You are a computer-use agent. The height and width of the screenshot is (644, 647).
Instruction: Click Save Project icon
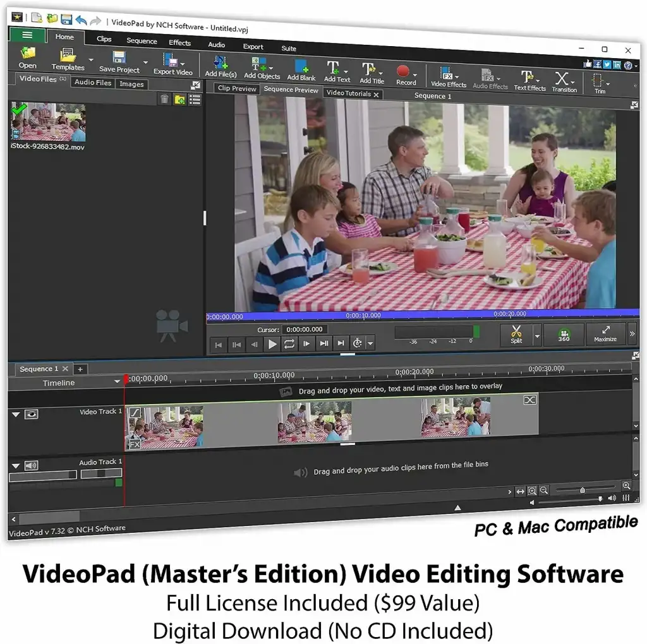coord(119,57)
